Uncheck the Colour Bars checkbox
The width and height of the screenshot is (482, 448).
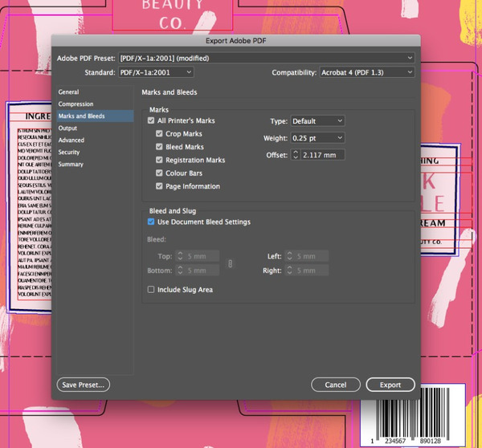point(159,173)
